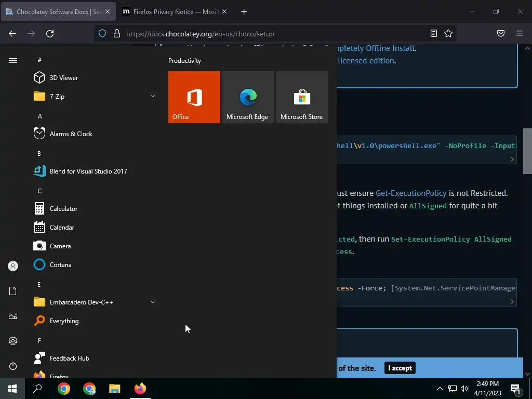Follow the Offline Install link
This screenshot has width=532, height=399.
point(376,48)
